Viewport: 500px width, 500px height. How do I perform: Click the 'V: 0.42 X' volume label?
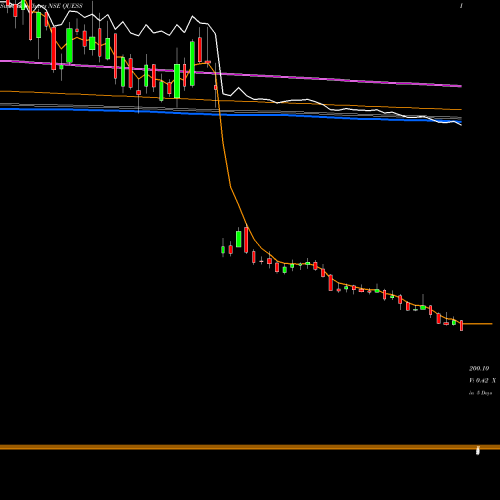click(482, 380)
